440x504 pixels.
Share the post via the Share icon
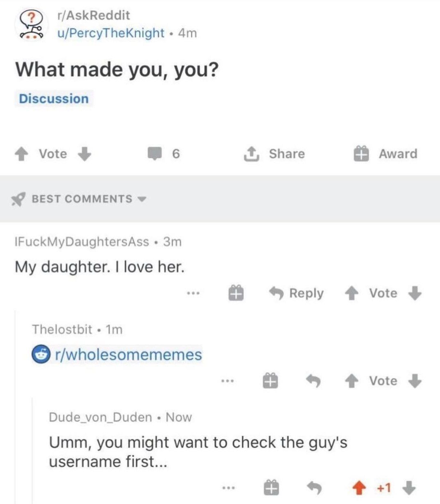point(274,154)
